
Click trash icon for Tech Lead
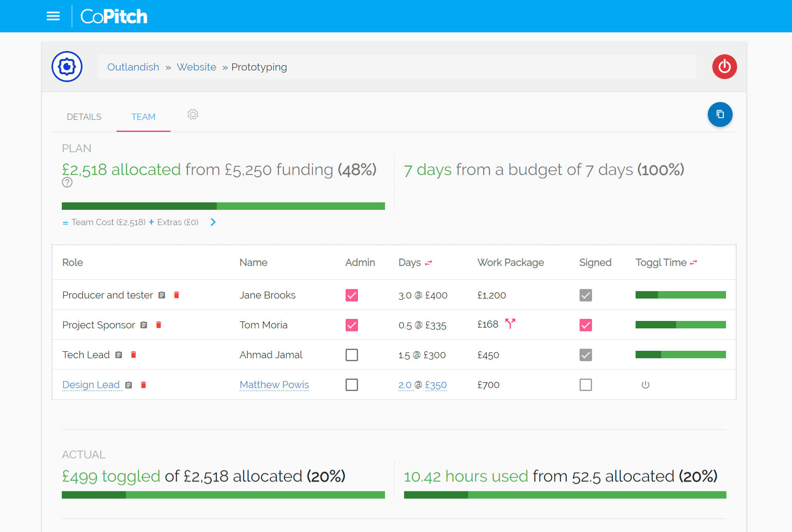134,355
